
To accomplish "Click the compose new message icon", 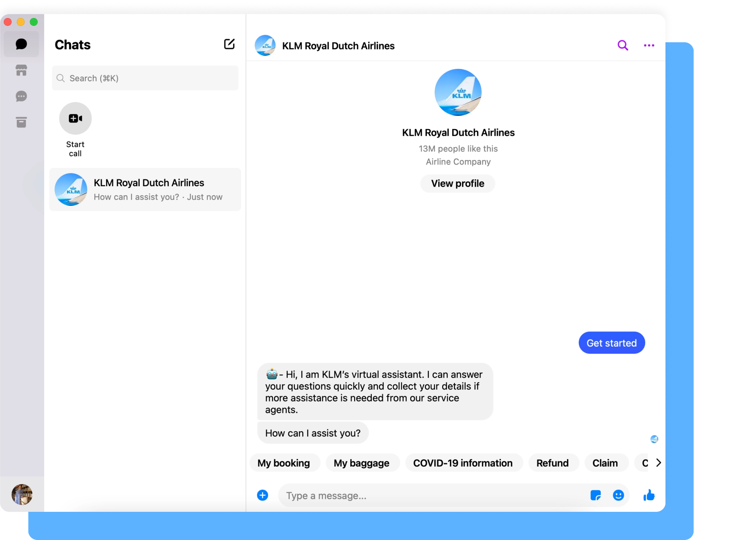I will pyautogui.click(x=229, y=44).
